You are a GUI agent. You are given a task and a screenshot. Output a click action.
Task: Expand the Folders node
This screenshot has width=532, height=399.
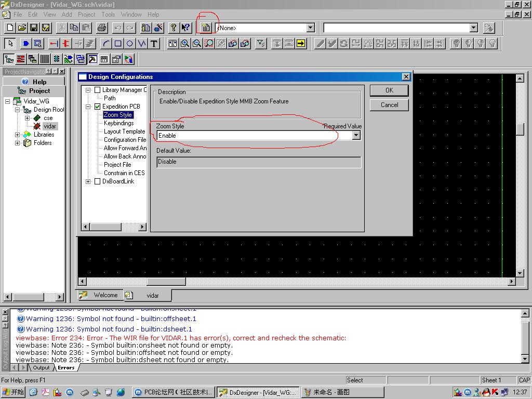(17, 143)
